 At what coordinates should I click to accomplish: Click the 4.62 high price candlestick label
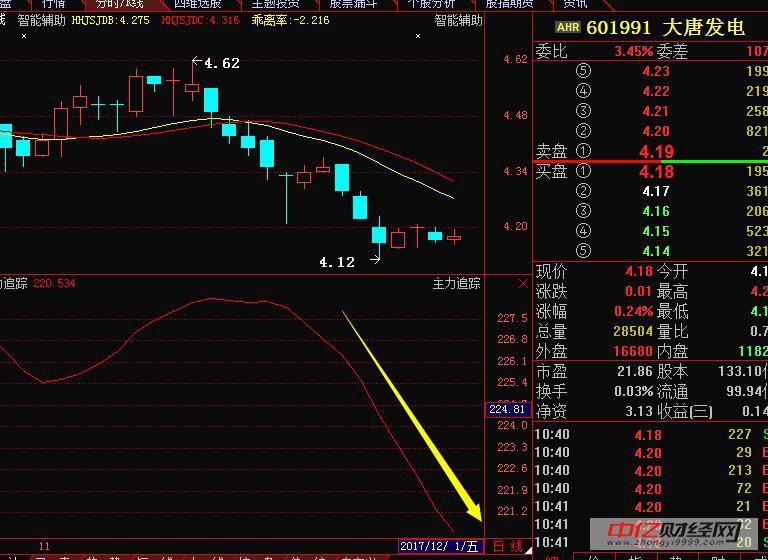(x=221, y=63)
